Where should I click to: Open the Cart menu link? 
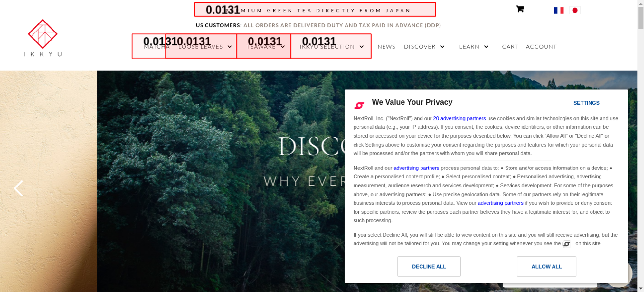pos(510,47)
